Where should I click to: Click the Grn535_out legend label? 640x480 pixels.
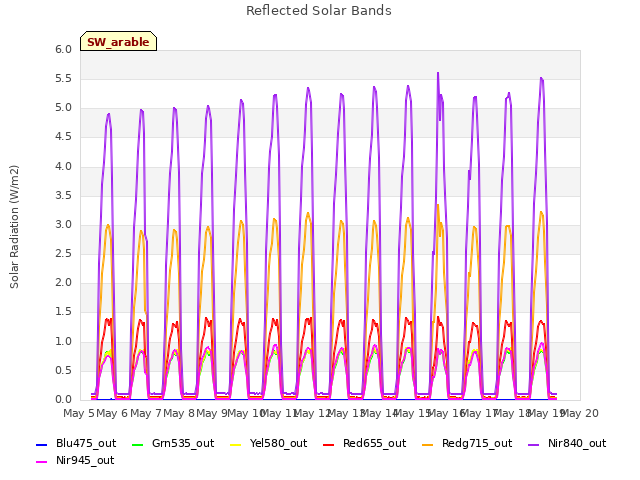point(183,443)
